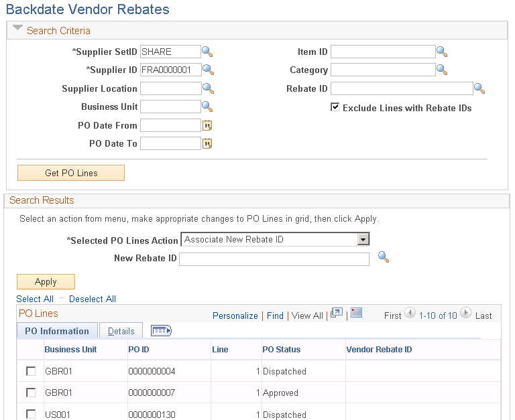Click Select All link
Screen dimensions: 515x420
pos(35,299)
